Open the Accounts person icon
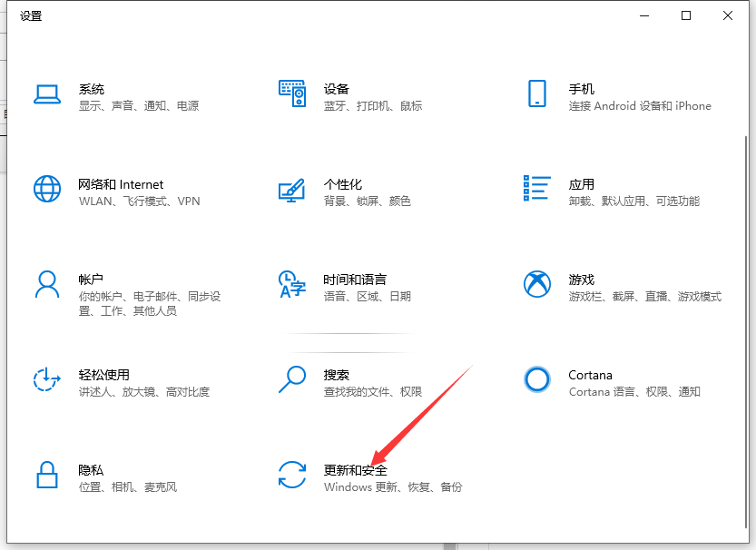Image resolution: width=756 pixels, height=550 pixels. click(x=46, y=284)
